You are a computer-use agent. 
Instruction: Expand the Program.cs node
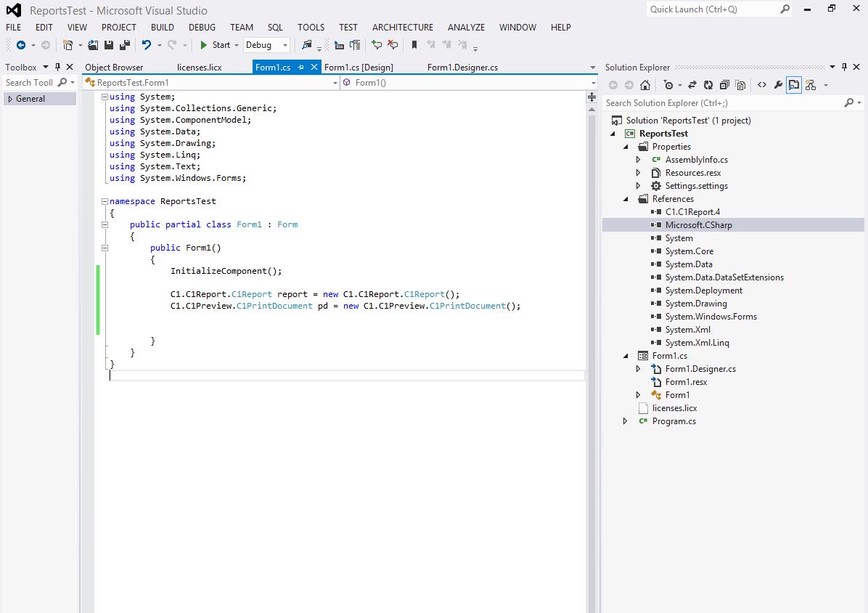pyautogui.click(x=625, y=421)
